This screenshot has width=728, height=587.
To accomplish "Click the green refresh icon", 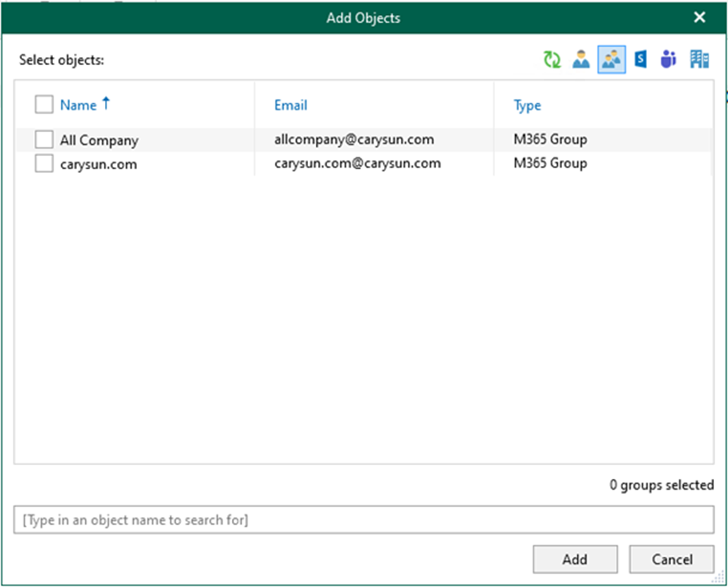I will tap(552, 60).
